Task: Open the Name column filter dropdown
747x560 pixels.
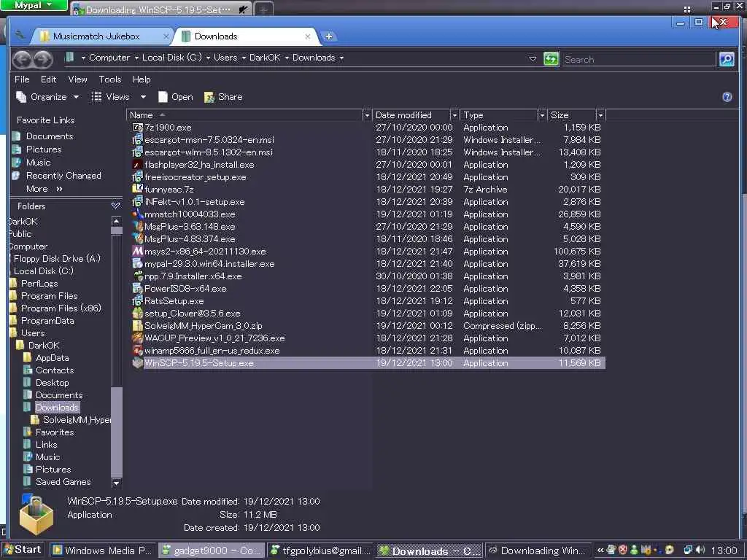Action: pos(366,115)
